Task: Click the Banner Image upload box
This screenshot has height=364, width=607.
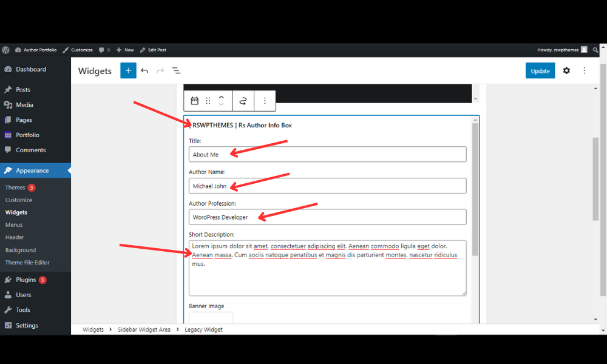Action: pos(211,317)
